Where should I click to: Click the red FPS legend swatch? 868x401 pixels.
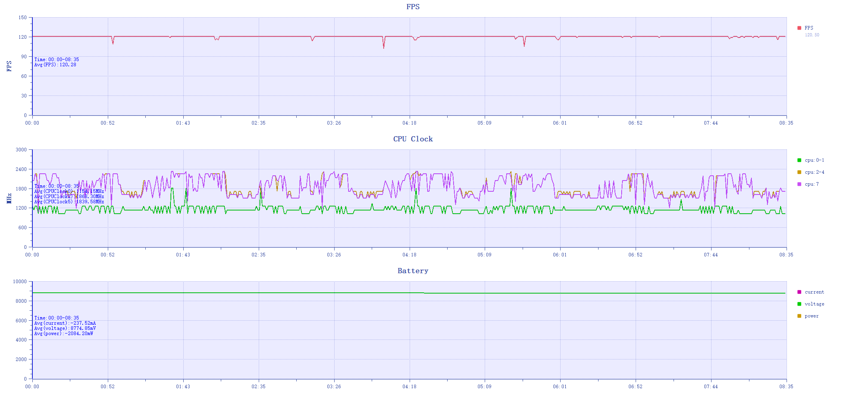pos(799,28)
